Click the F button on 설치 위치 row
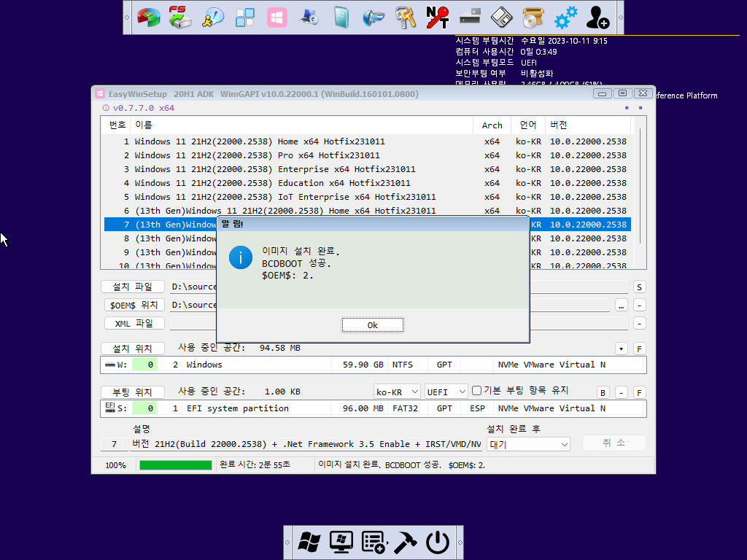The height and width of the screenshot is (560, 747). pyautogui.click(x=639, y=349)
